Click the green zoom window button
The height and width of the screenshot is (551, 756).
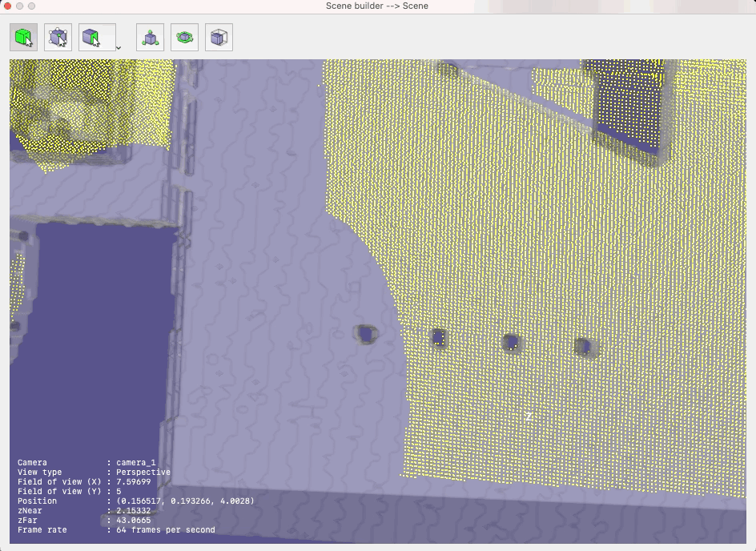click(x=31, y=6)
